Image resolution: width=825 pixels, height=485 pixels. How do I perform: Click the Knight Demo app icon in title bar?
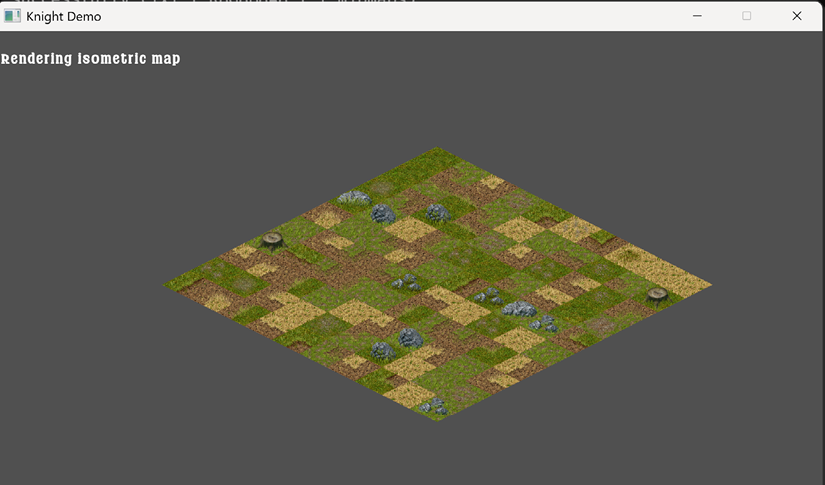(12, 16)
